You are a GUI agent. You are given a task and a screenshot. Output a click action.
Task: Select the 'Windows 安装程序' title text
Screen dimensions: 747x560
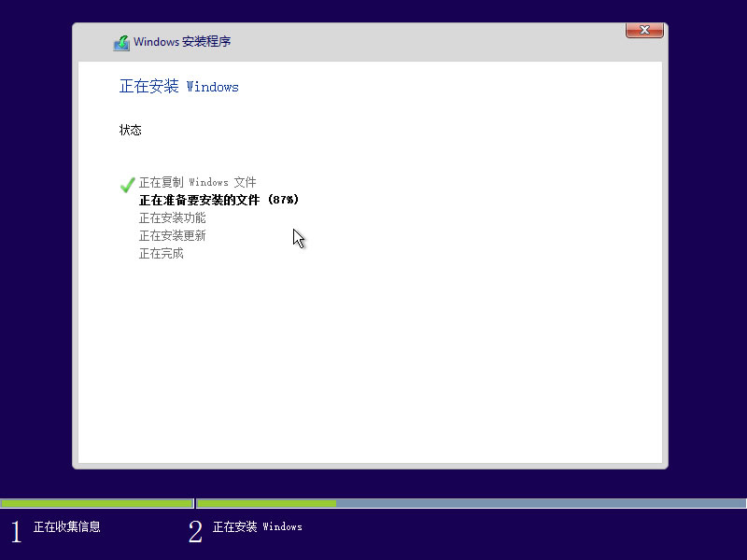tap(182, 42)
